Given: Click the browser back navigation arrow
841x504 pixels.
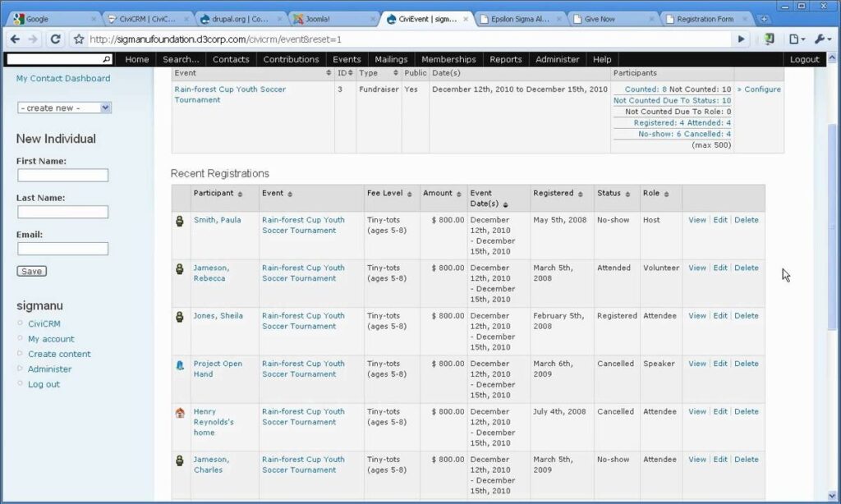Looking at the screenshot, I should pyautogui.click(x=16, y=38).
